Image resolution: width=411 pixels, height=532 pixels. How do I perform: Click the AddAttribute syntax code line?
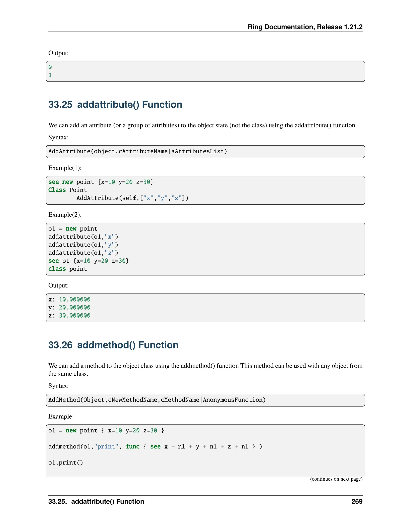[x=137, y=151]
